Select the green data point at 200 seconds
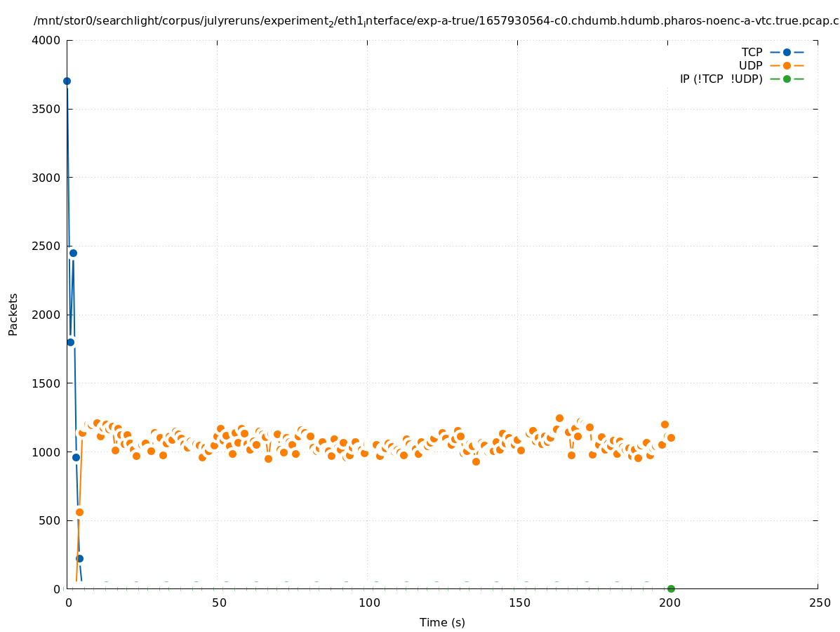Screen dimensions: 840x632 671,588
